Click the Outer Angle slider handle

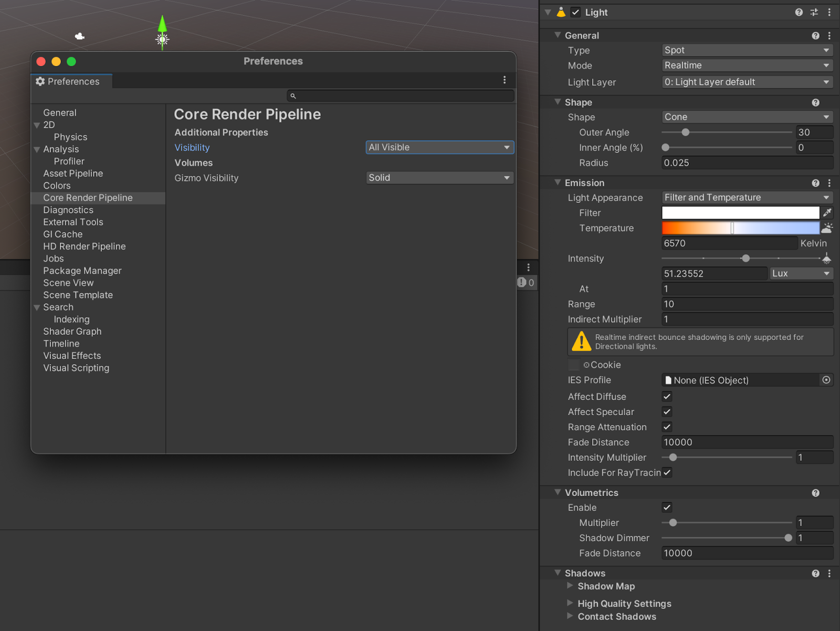coord(685,132)
